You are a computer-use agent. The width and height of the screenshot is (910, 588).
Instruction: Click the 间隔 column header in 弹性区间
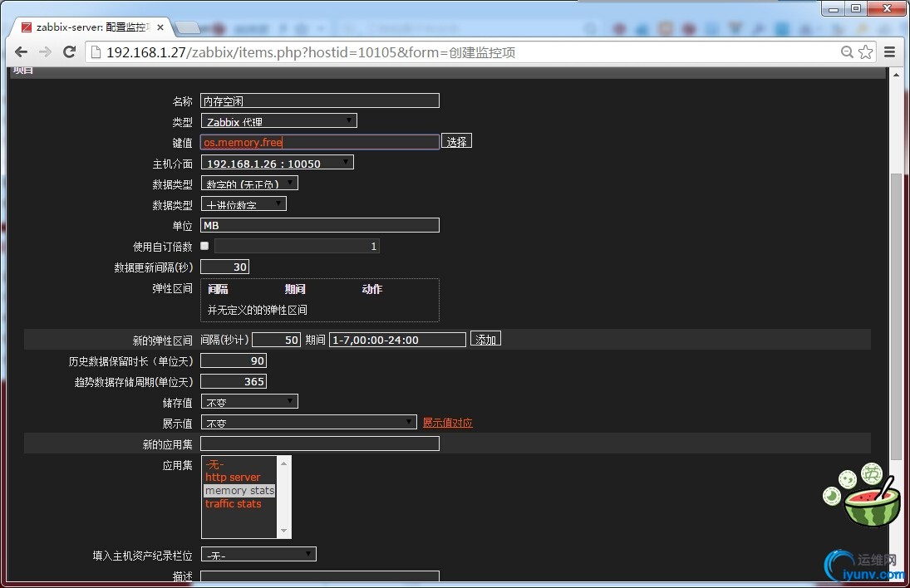point(219,289)
